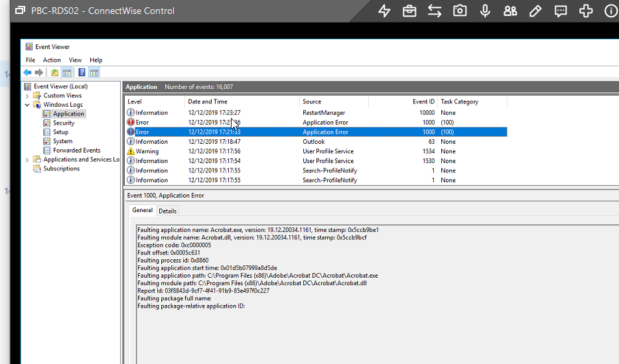This screenshot has height=364, width=619.
Task: Select Applications and Services Logs folder
Action: (x=81, y=159)
